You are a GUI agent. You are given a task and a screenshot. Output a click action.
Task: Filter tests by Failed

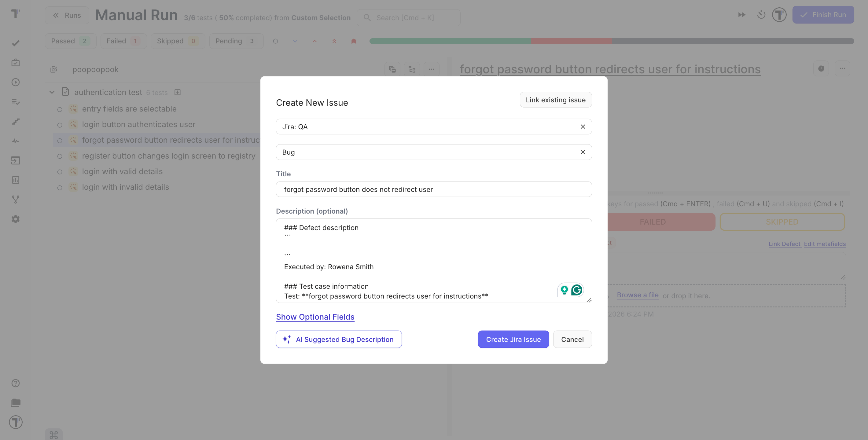pos(123,41)
